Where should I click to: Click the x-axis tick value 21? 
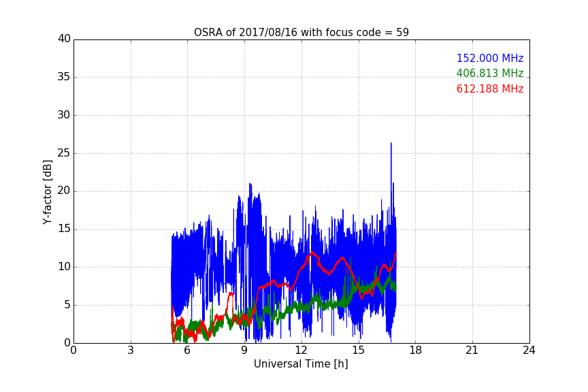click(x=472, y=350)
